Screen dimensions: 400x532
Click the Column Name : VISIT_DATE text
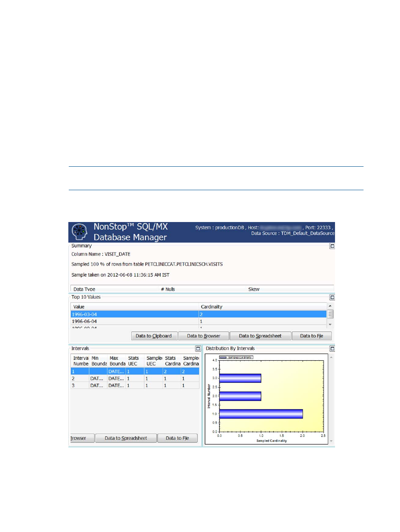pos(101,254)
